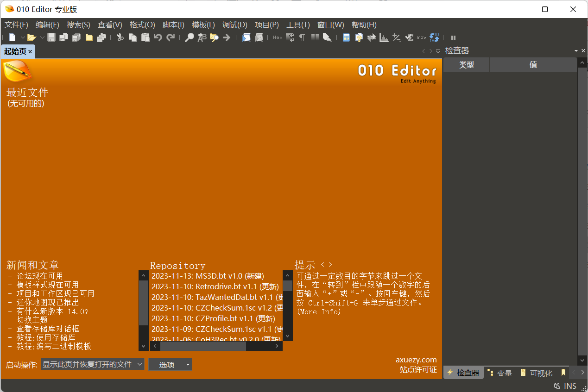Image resolution: width=588 pixels, height=392 pixels.
Task: Select the Retrodrive.bt v1.1 repository entry
Action: tap(215, 286)
